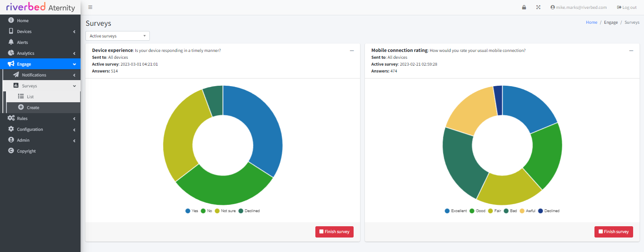Screen dimensions: 644x252
Task: Click the Create plus icon under Surveys
Action: [21, 107]
